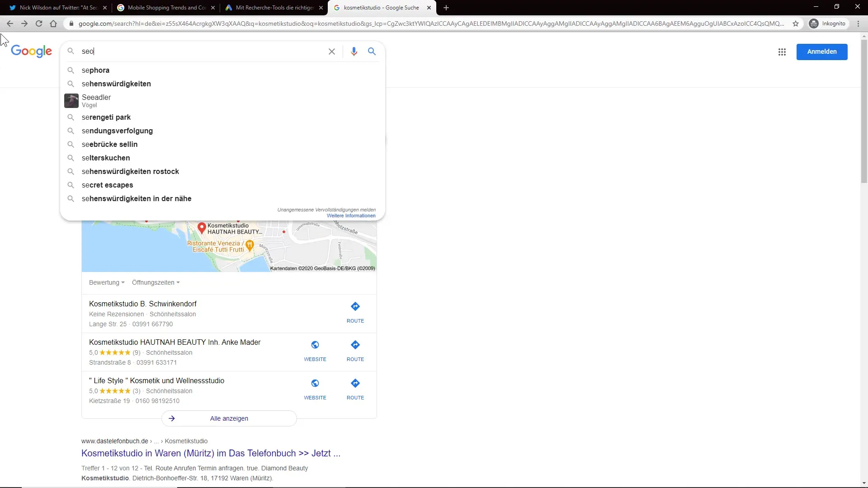Clear the search box with the X
Viewport: 868px width, 488px height.
coord(332,52)
